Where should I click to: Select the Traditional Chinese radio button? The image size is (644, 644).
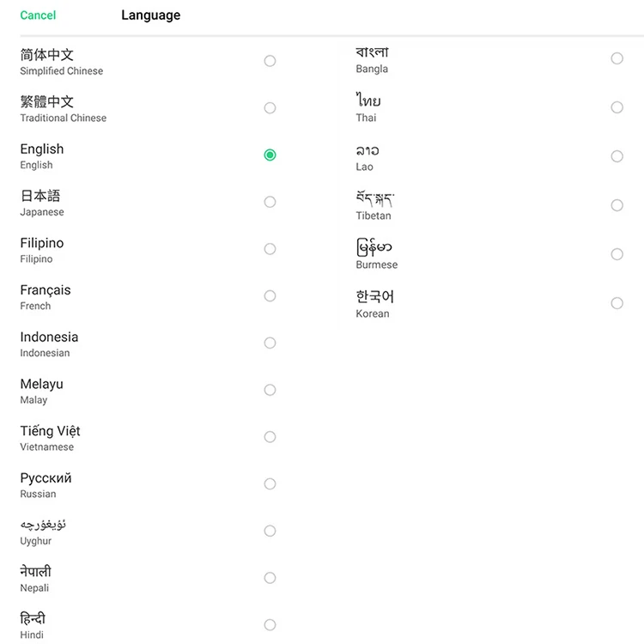pos(270,108)
